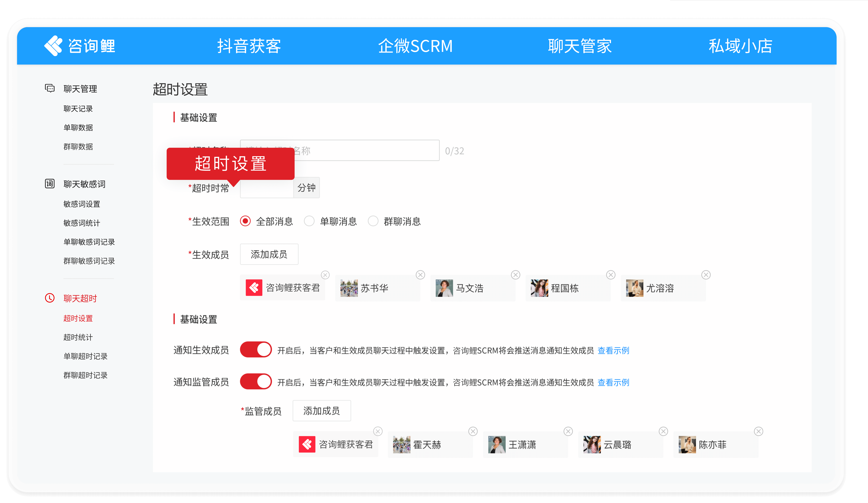Screen dimensions: 868x503
Task: Remove supervisor 陈亦菲 with X icon
Action: pos(758,431)
